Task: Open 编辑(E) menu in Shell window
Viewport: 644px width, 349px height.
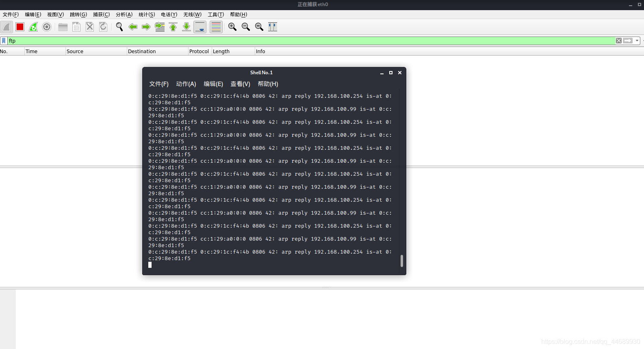Action: pyautogui.click(x=213, y=84)
